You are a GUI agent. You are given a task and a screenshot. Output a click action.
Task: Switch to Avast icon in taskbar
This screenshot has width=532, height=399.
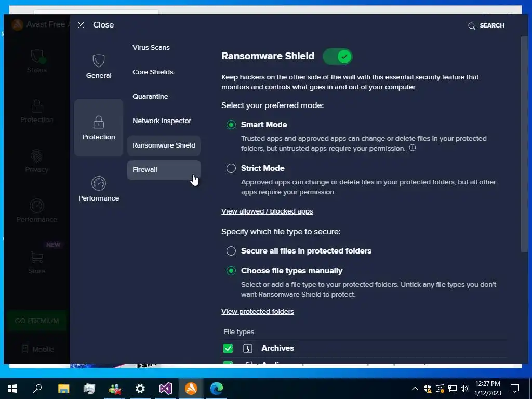click(191, 389)
